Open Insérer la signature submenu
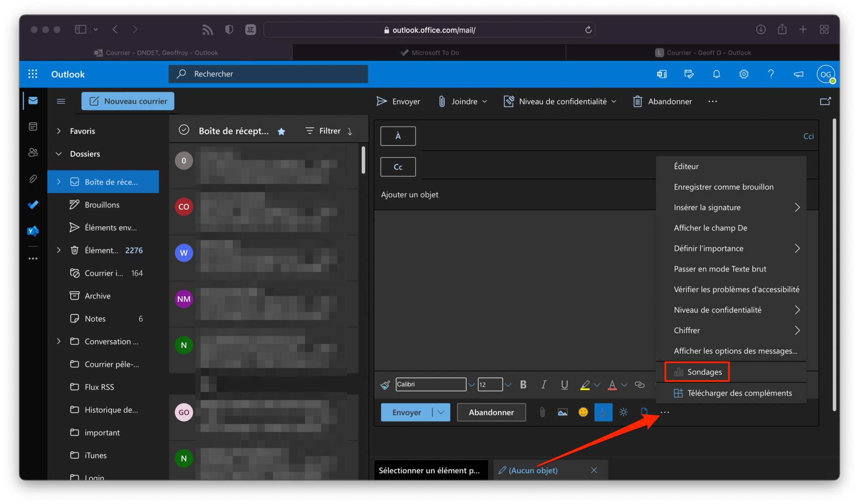 (x=731, y=208)
